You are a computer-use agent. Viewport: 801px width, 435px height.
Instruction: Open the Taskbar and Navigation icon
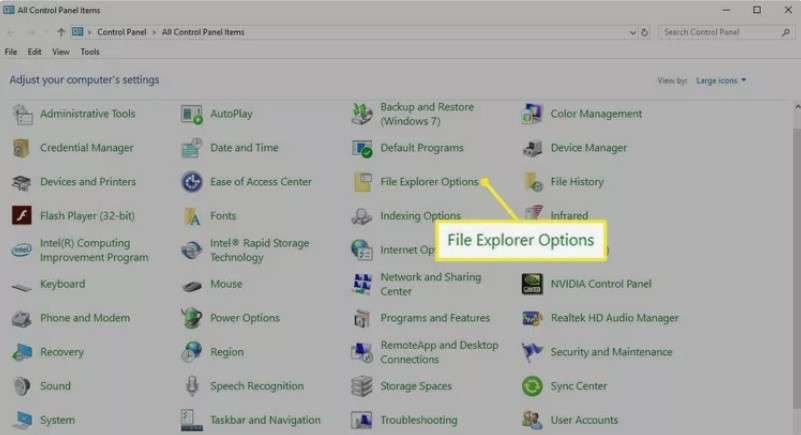[192, 420]
